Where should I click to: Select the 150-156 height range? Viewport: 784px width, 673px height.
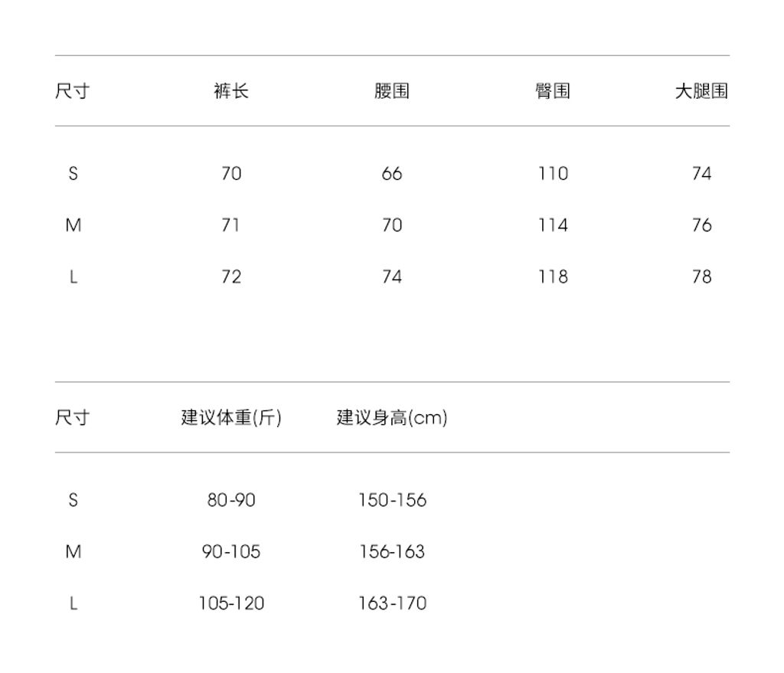(392, 500)
